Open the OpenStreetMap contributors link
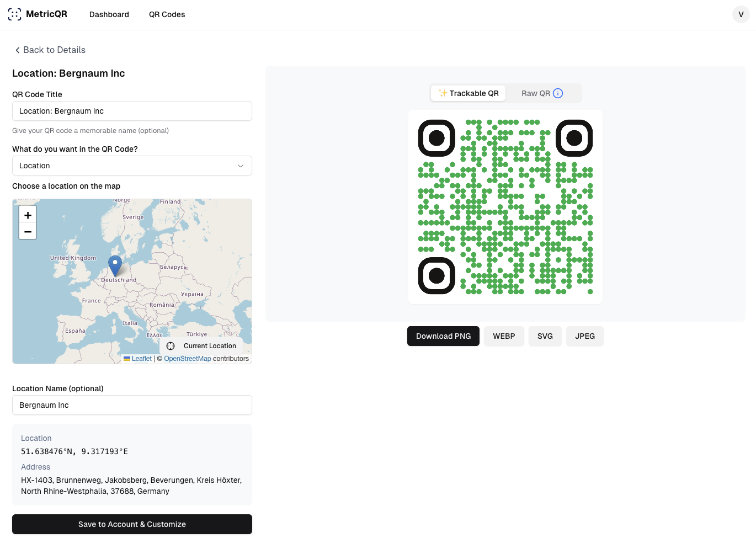Screen dimensions: 756x538 188,359
